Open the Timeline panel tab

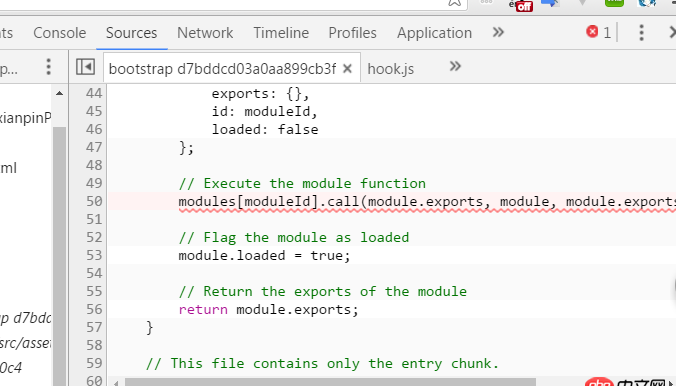click(281, 33)
